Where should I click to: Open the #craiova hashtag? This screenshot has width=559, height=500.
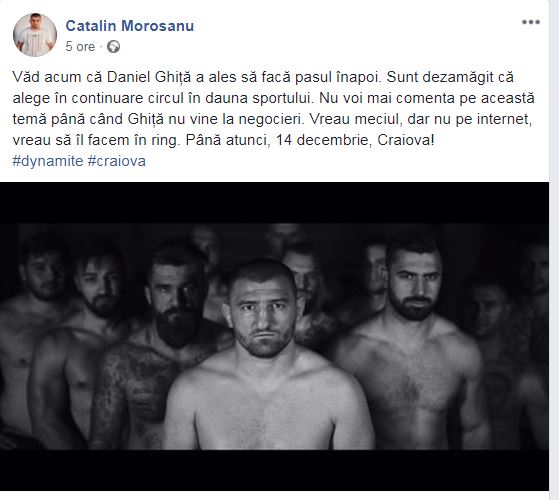[x=117, y=161]
